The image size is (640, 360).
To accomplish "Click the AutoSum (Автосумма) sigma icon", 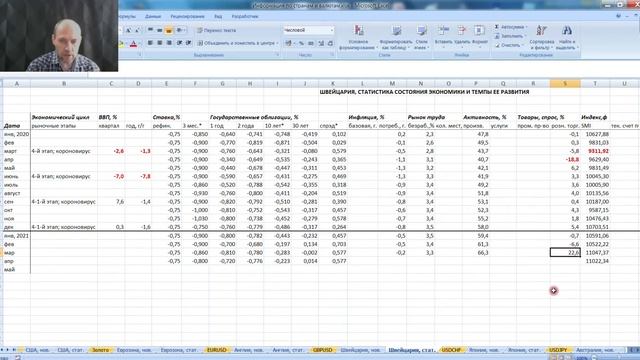I will [x=497, y=27].
